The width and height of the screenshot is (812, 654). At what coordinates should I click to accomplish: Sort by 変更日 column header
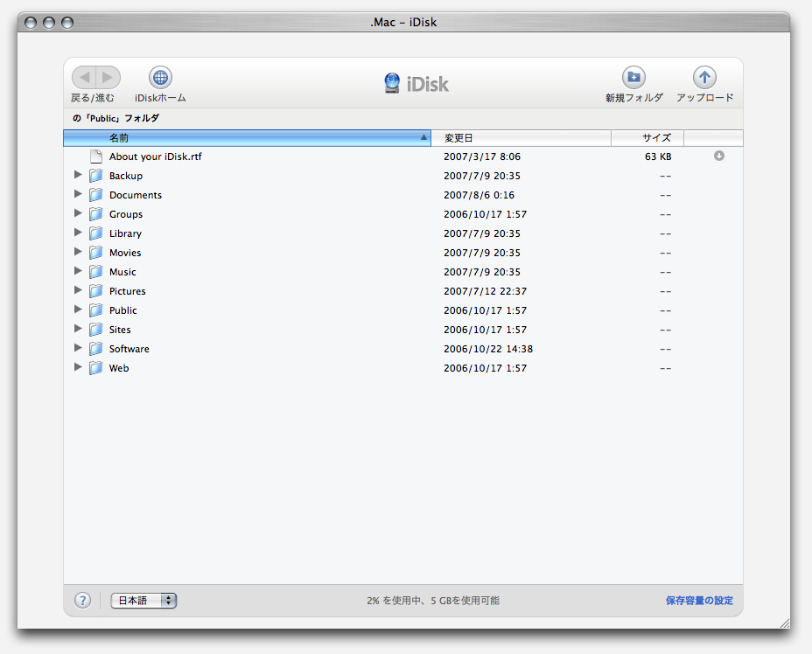(x=521, y=138)
